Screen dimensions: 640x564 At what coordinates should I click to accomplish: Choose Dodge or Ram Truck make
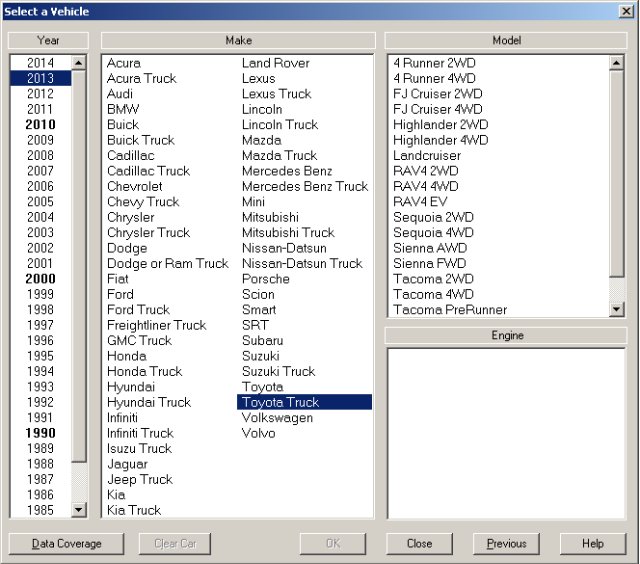pyautogui.click(x=168, y=264)
